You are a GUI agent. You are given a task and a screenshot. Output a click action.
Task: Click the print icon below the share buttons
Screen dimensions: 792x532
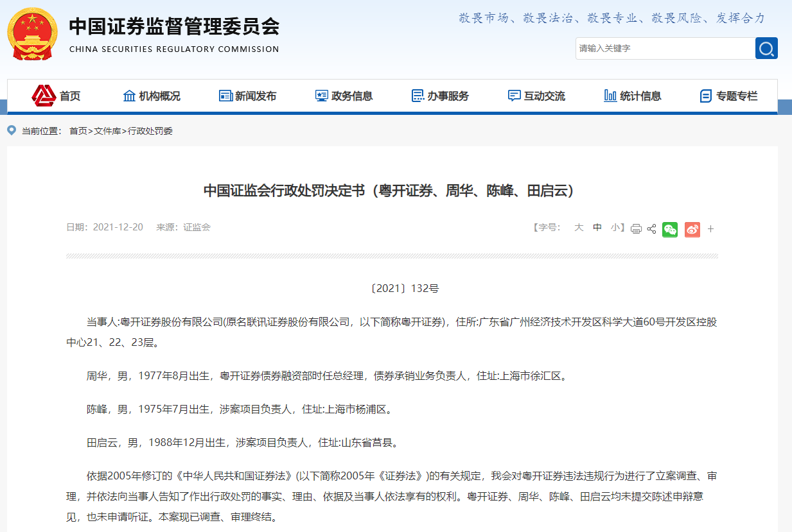coord(635,228)
